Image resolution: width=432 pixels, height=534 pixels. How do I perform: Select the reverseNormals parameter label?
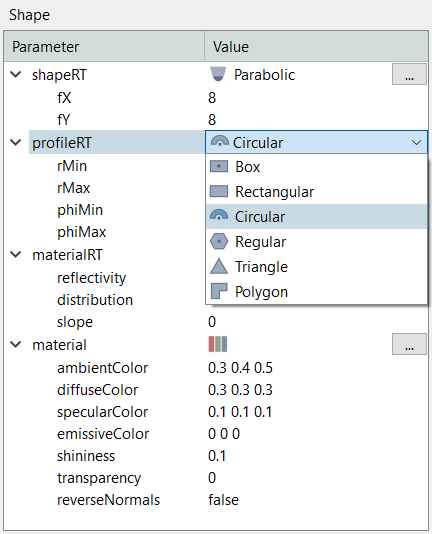[x=108, y=500]
